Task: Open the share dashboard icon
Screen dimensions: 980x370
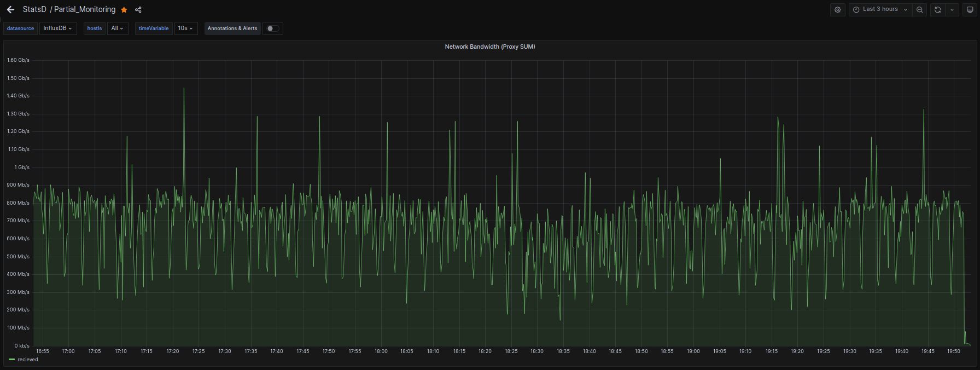Action: click(x=138, y=10)
